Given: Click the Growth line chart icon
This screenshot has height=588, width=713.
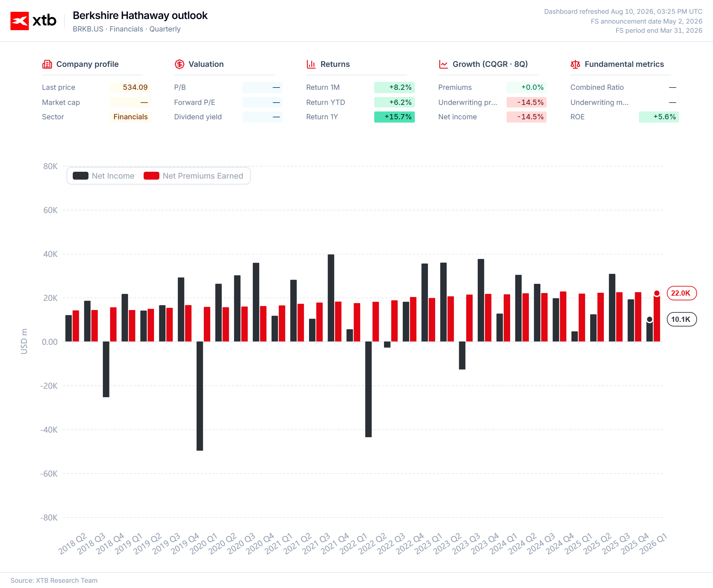Looking at the screenshot, I should 443,64.
